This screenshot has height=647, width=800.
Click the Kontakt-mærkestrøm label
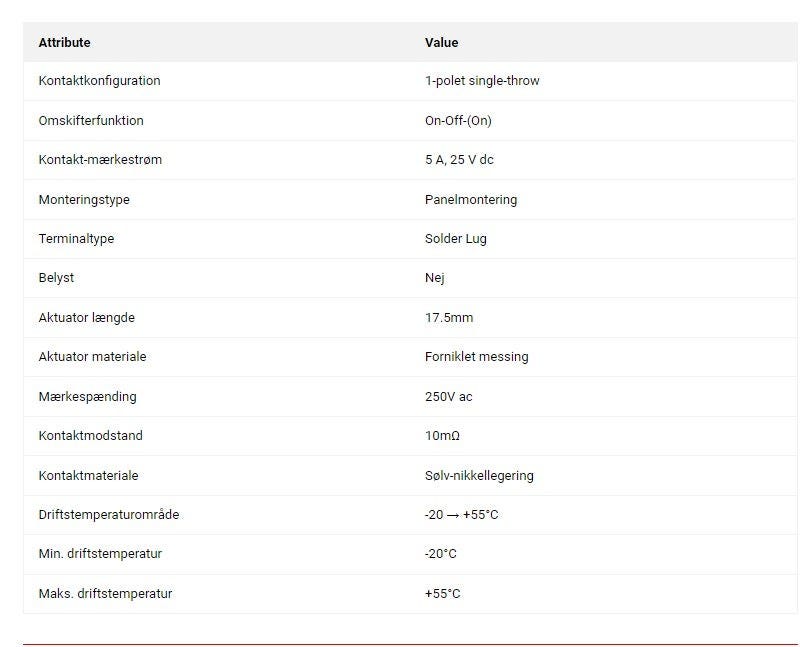coord(100,160)
